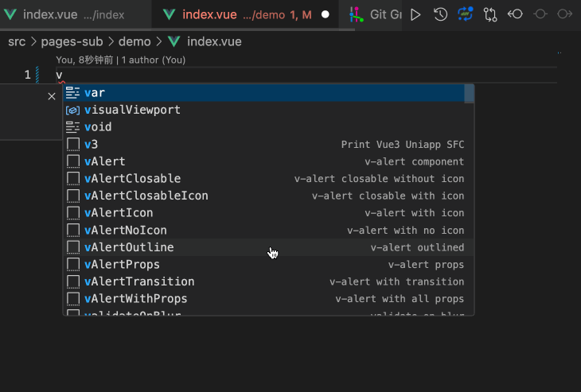Click the suggestion list scrollbar thumb
The width and height of the screenshot is (581, 392).
470,94
